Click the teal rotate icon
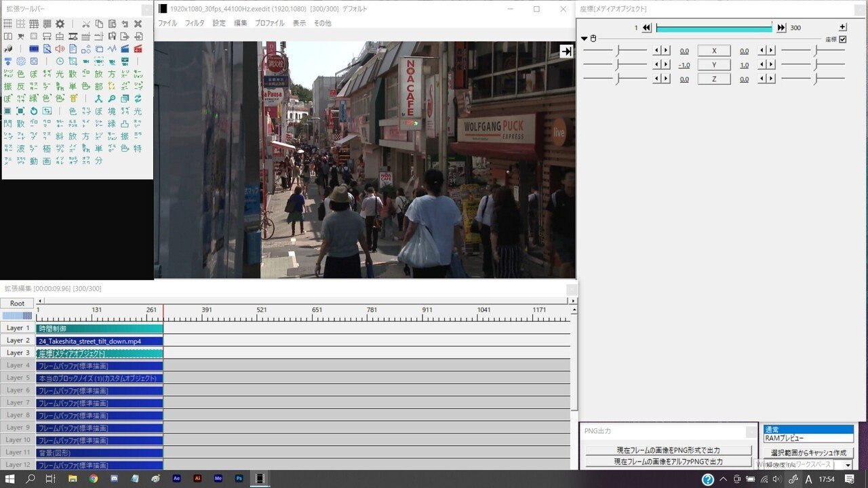 tap(34, 111)
